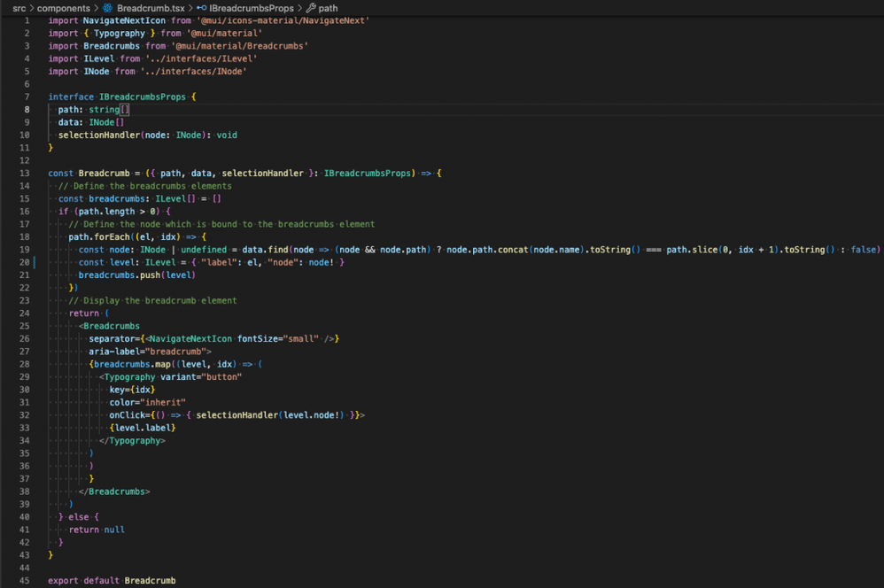Click Typography in the line 2 import

(119, 34)
